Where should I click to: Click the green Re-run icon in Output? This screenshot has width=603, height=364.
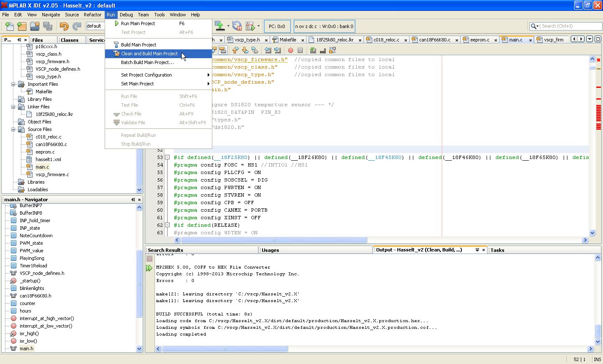click(149, 268)
